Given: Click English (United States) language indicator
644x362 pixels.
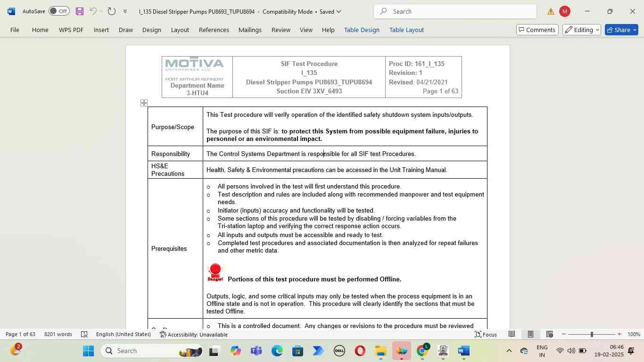Looking at the screenshot, I should tap(124, 334).
